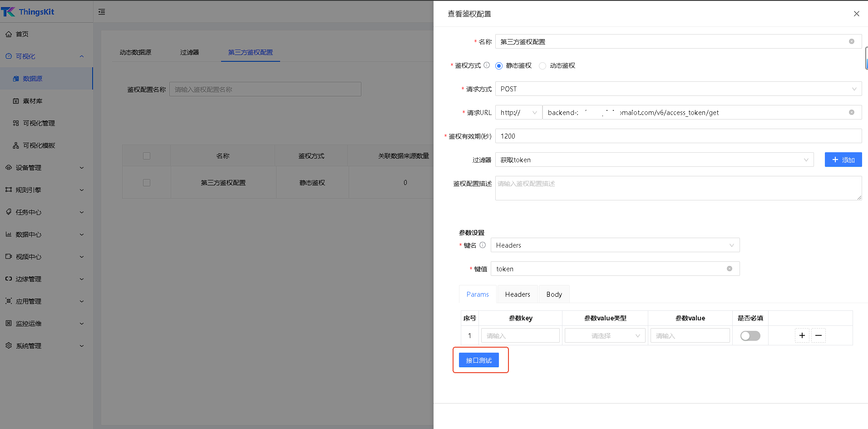Add a parameter row with the plus icon

pos(802,335)
